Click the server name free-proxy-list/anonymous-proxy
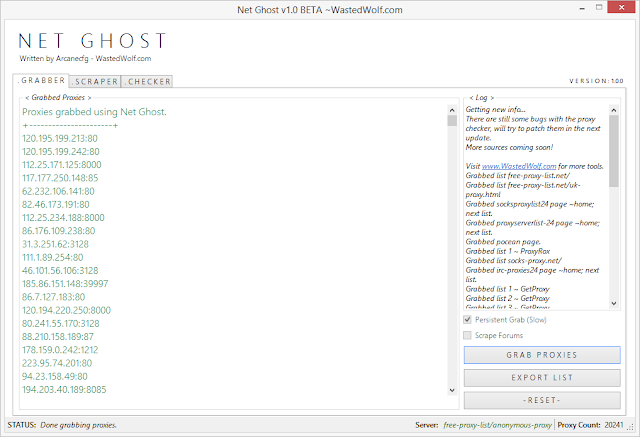Image resolution: width=640 pixels, height=437 pixels. 498,425
